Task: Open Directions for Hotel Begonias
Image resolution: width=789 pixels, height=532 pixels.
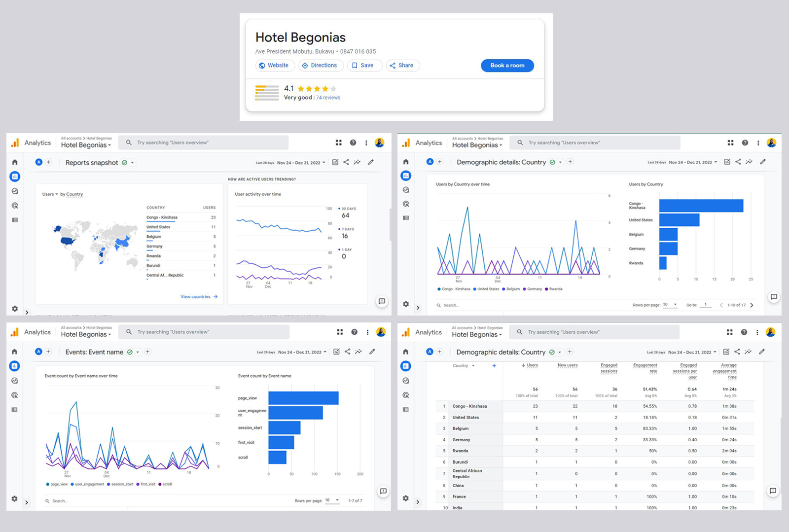Action: tap(321, 66)
